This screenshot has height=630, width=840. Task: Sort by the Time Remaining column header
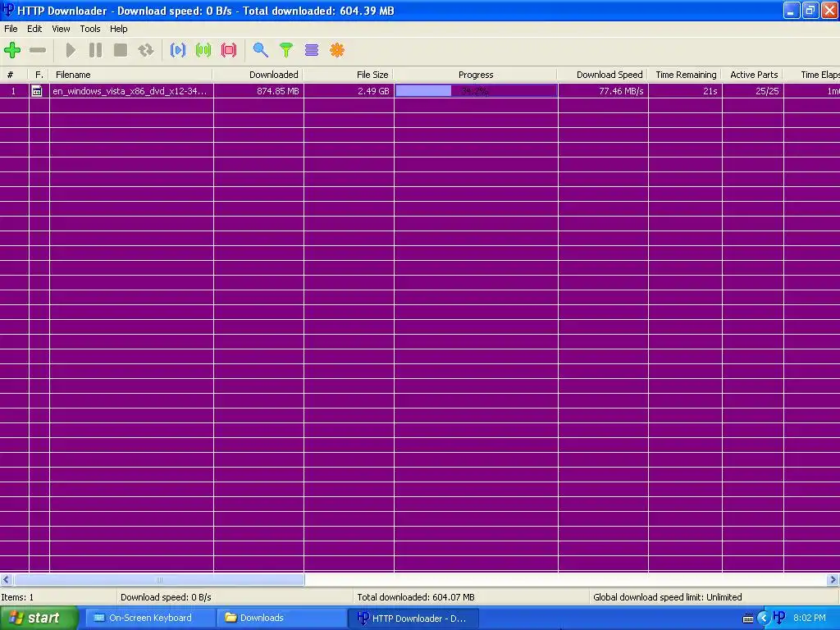pos(685,75)
